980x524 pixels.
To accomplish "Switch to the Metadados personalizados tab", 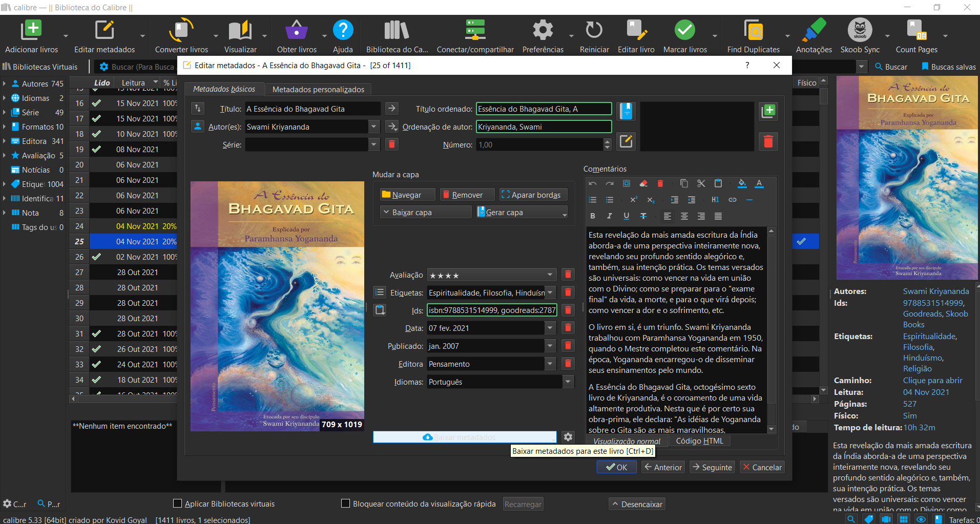I will (318, 89).
